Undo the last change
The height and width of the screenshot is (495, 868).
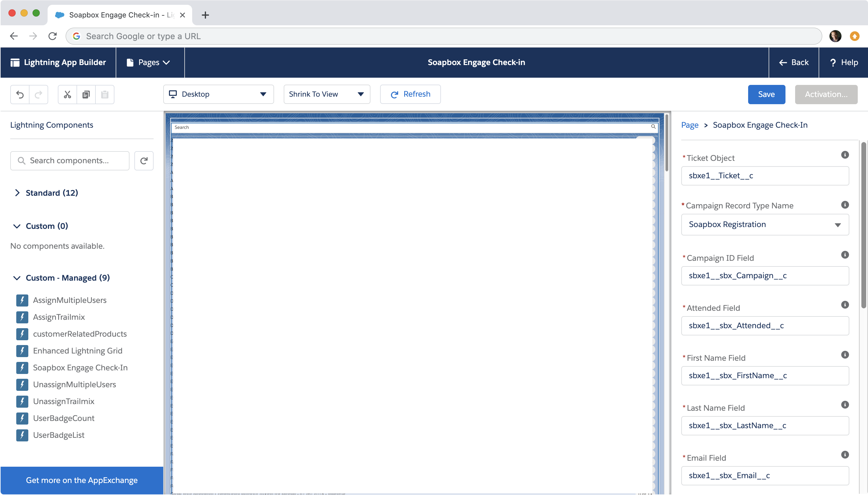(20, 94)
